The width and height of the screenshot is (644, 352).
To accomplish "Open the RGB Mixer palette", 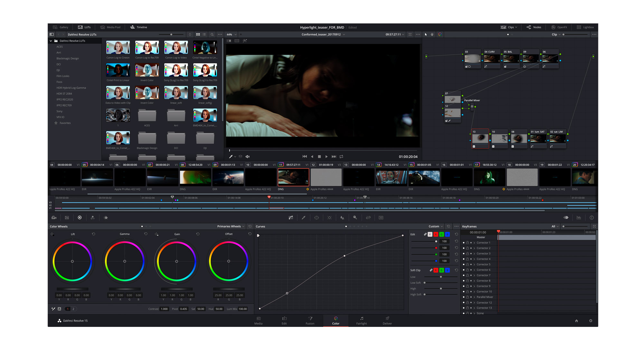I will (93, 218).
